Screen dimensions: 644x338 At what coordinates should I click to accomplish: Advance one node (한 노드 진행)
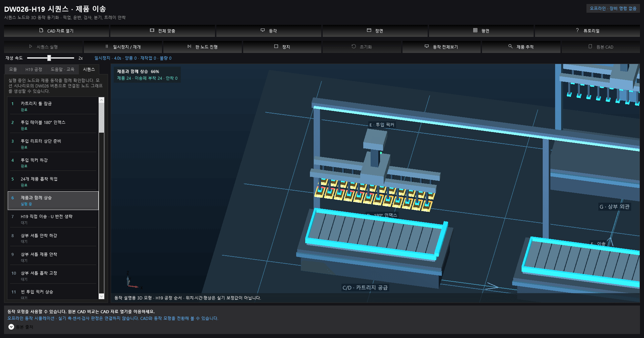click(x=203, y=47)
